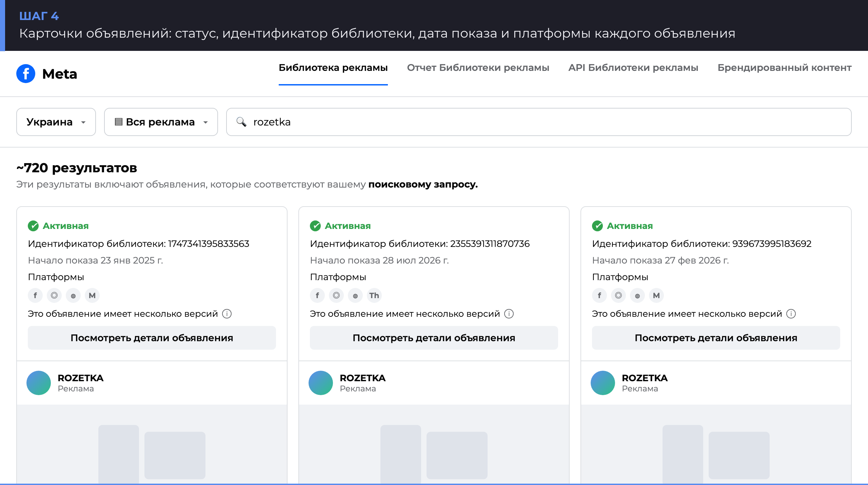Open the API Библиотеки рекламы tab
Screen dimensions: 868x485
coord(633,68)
